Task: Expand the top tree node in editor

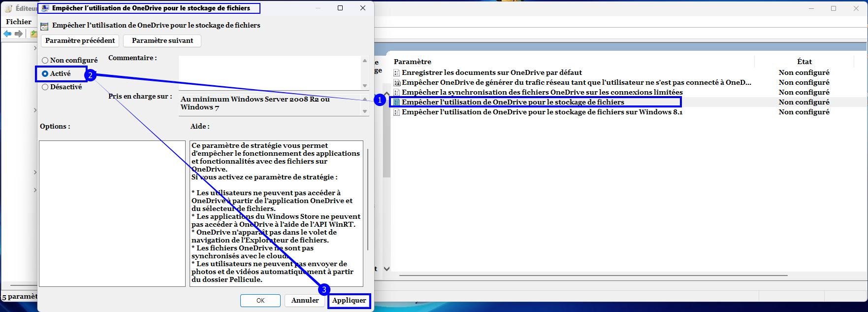Action: (35, 48)
